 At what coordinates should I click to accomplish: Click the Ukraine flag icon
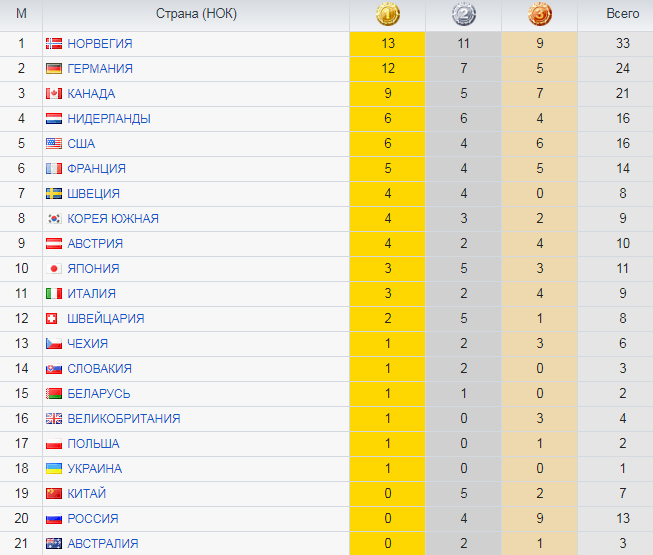point(55,469)
